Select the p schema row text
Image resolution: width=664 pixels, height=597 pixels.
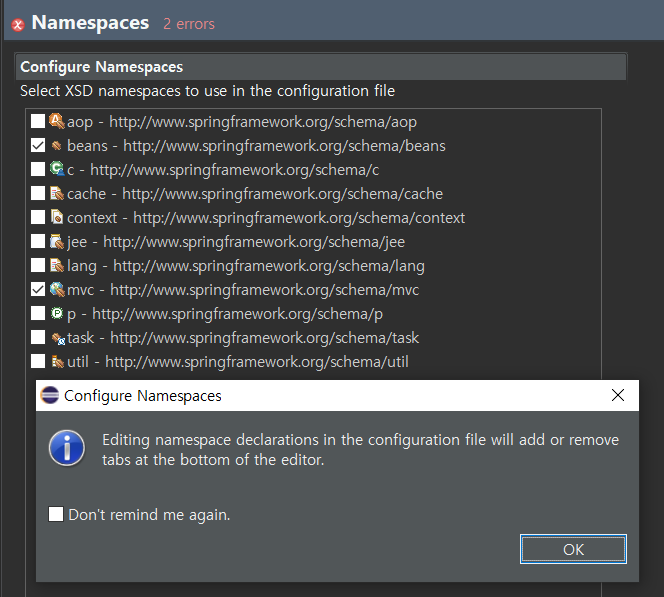click(225, 314)
